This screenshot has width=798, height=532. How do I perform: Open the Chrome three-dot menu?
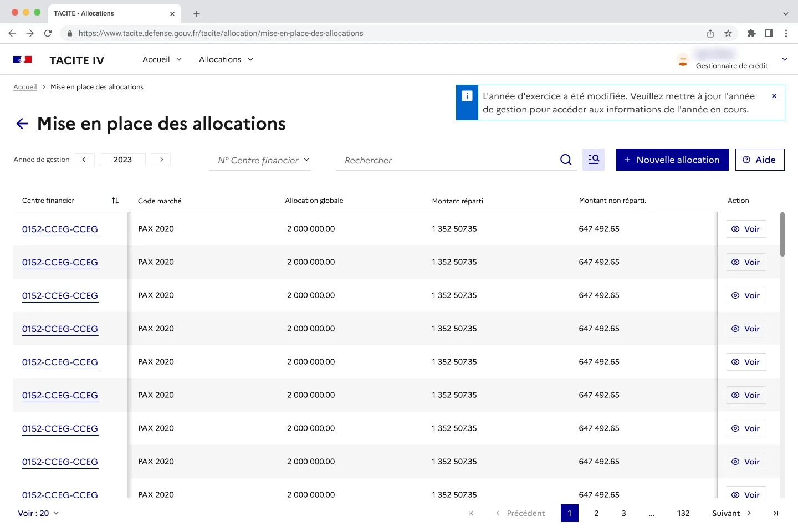[x=786, y=33]
